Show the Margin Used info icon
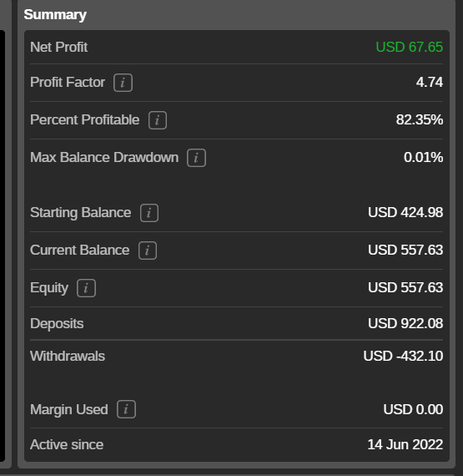The image size is (463, 476). click(x=126, y=409)
